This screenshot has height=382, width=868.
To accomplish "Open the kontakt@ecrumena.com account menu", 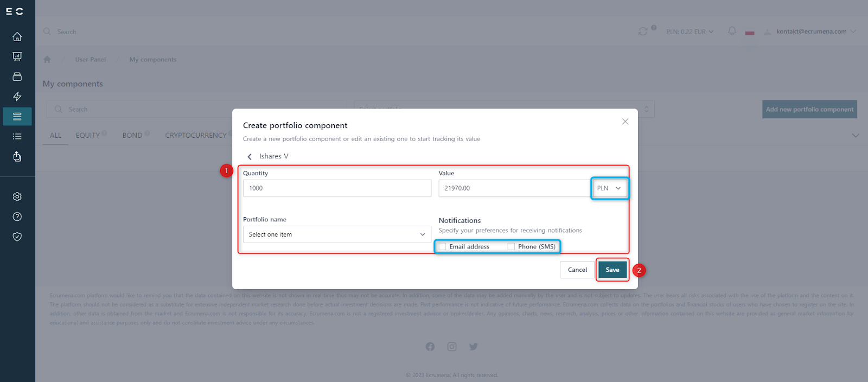I will (811, 31).
